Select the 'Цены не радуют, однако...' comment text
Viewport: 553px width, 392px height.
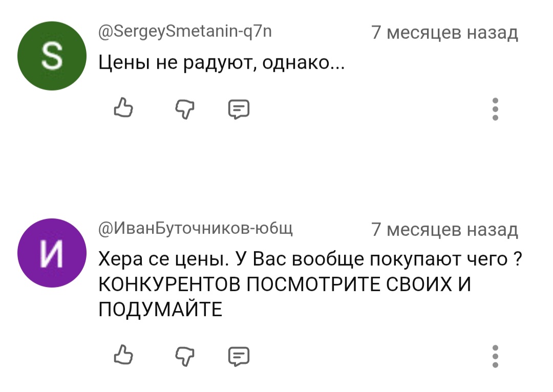click(221, 63)
